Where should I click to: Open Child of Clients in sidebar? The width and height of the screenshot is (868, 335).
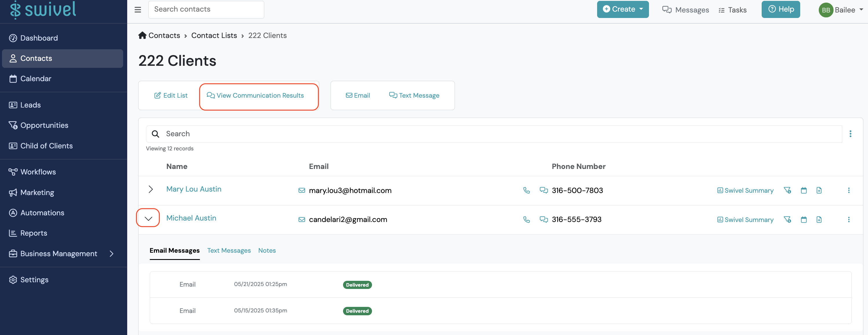point(63,145)
